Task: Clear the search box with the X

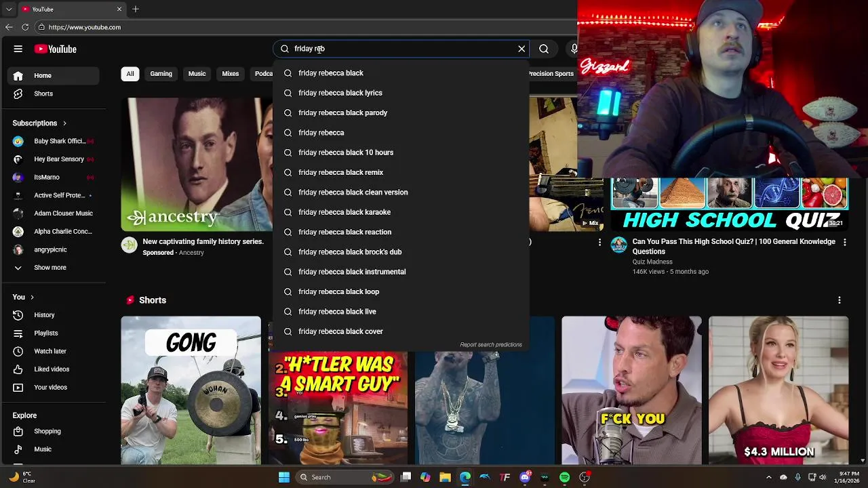Action: pyautogui.click(x=521, y=49)
